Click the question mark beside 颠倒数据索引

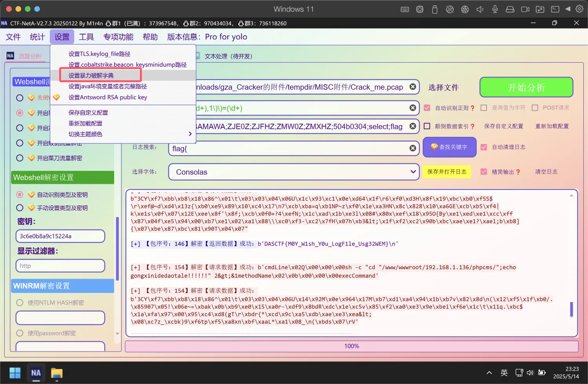[472, 127]
